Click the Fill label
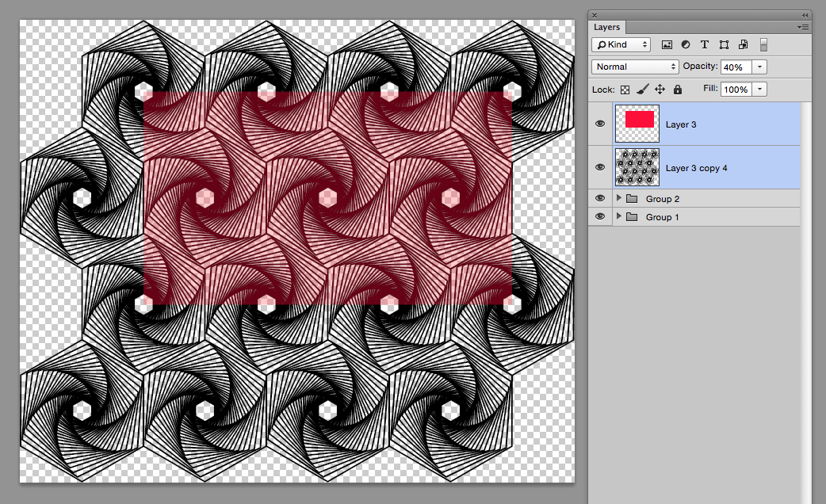The width and height of the screenshot is (826, 504). (710, 89)
